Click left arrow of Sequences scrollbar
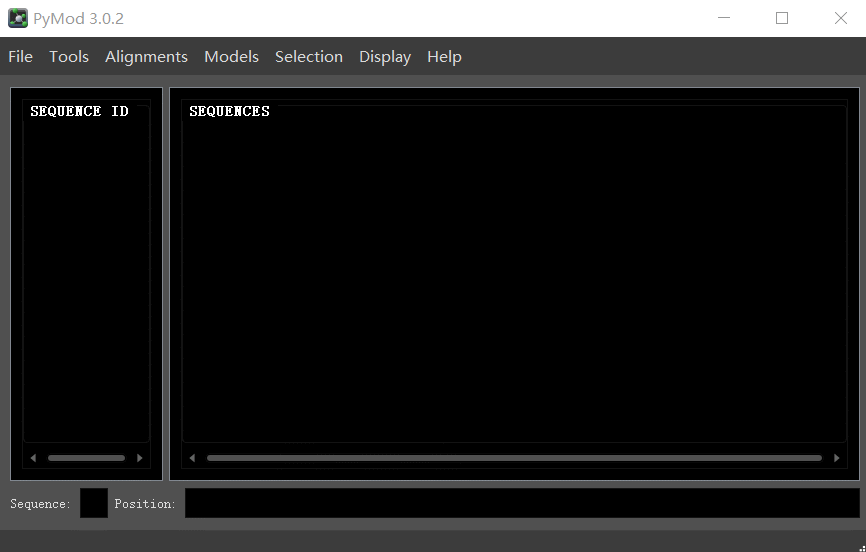The height and width of the screenshot is (552, 866). (x=192, y=458)
